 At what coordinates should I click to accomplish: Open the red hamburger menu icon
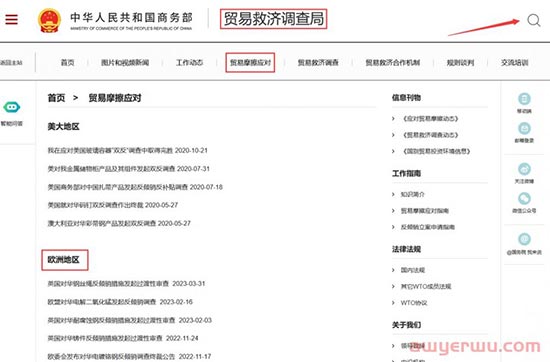12,19
